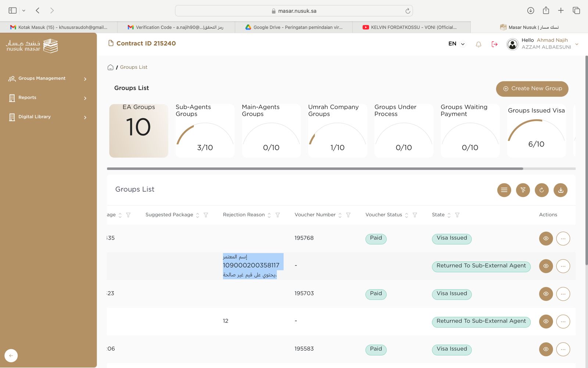
Task: Open the column list menu icon
Action: 504,190
